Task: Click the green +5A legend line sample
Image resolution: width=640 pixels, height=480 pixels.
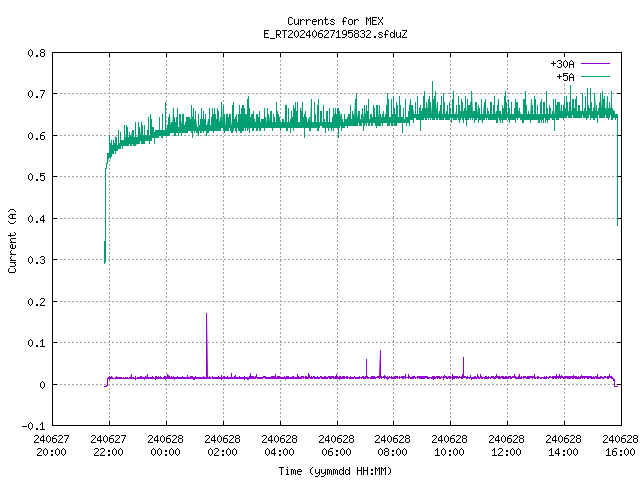Action: pyautogui.click(x=595, y=76)
